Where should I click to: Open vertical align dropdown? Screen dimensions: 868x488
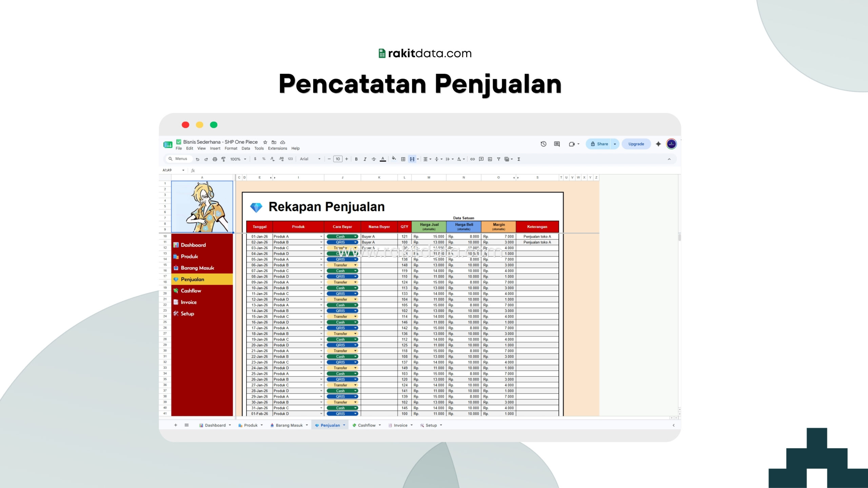pos(438,159)
